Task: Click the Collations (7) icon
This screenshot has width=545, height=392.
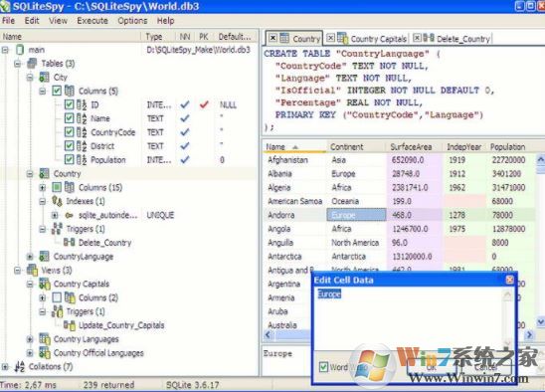Action: [20, 366]
